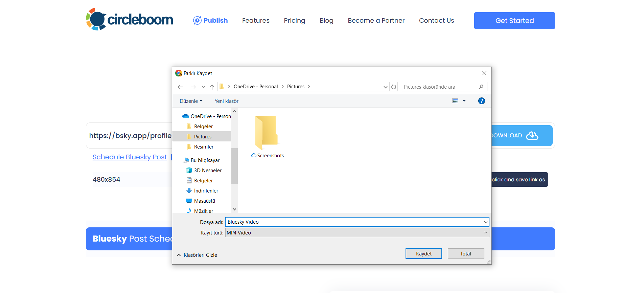
Task: Click the circleboom logo
Action: [129, 19]
